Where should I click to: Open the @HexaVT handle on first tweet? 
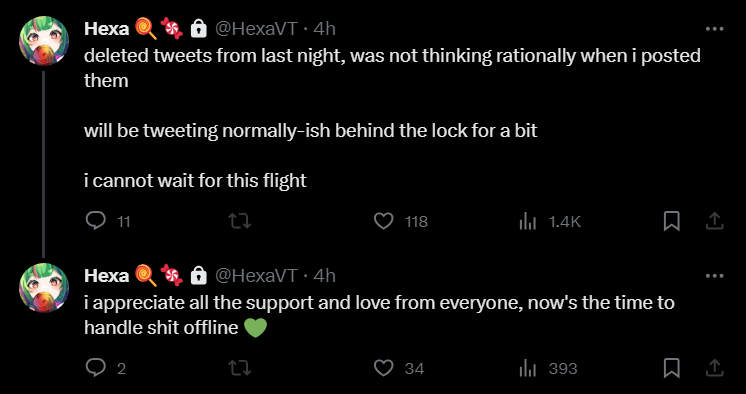click(256, 29)
